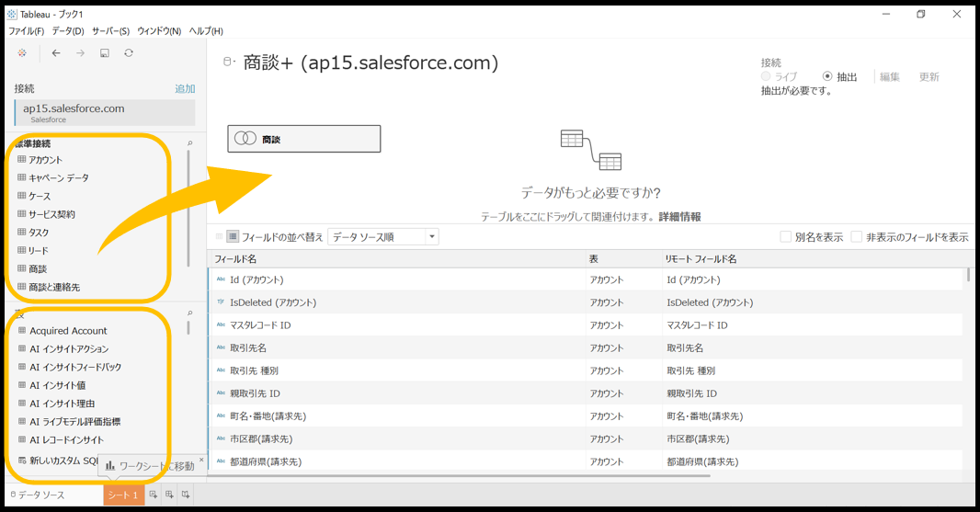The height and width of the screenshot is (512, 980).
Task: Open the データ ソース順 sort dropdown
Action: (383, 236)
